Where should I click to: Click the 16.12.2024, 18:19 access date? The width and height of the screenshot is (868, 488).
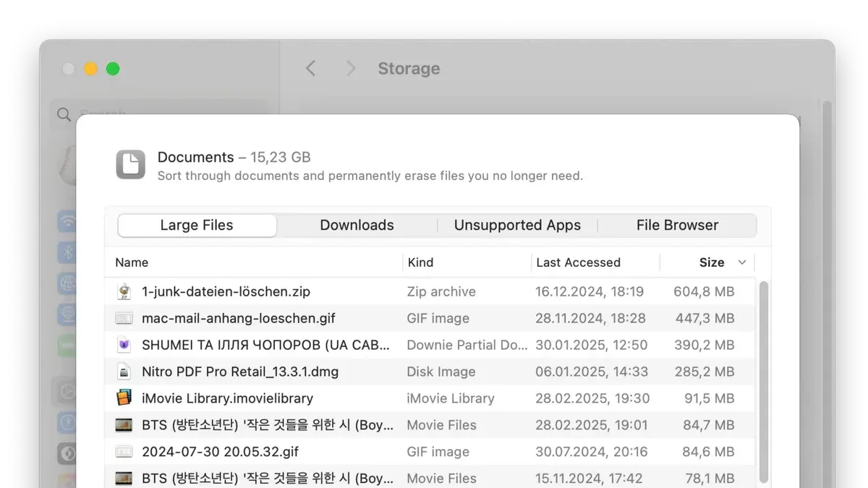[x=590, y=292]
